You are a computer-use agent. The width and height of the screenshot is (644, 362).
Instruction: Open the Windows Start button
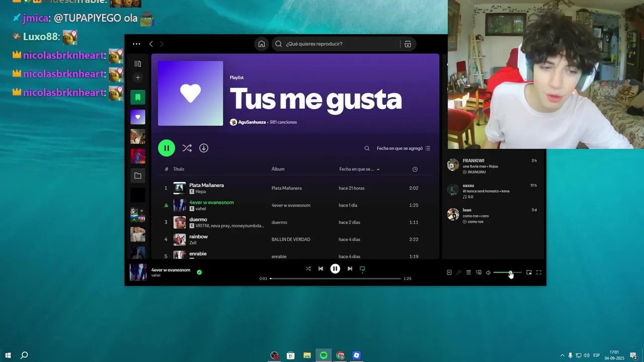8,355
